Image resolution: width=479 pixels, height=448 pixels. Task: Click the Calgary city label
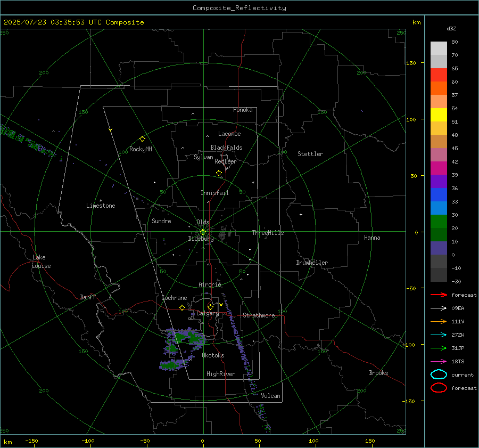pyautogui.click(x=208, y=313)
